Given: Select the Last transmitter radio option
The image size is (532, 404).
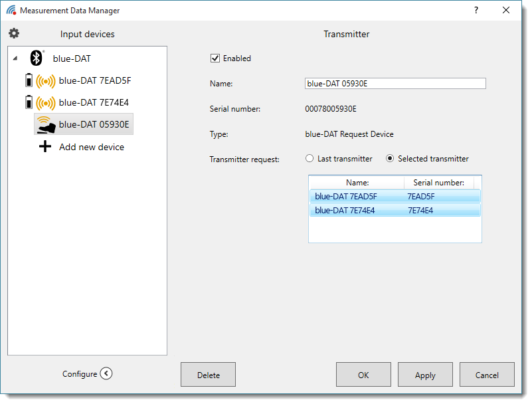Looking at the screenshot, I should tap(310, 159).
